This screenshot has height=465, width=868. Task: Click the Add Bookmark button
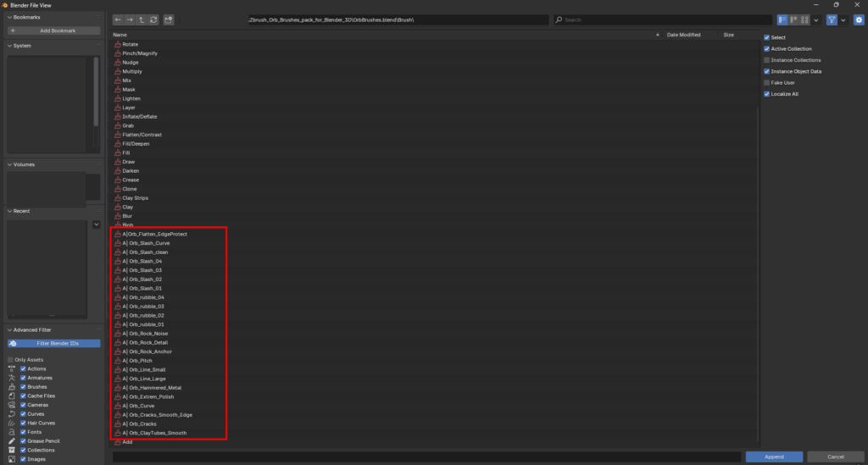[x=53, y=31]
